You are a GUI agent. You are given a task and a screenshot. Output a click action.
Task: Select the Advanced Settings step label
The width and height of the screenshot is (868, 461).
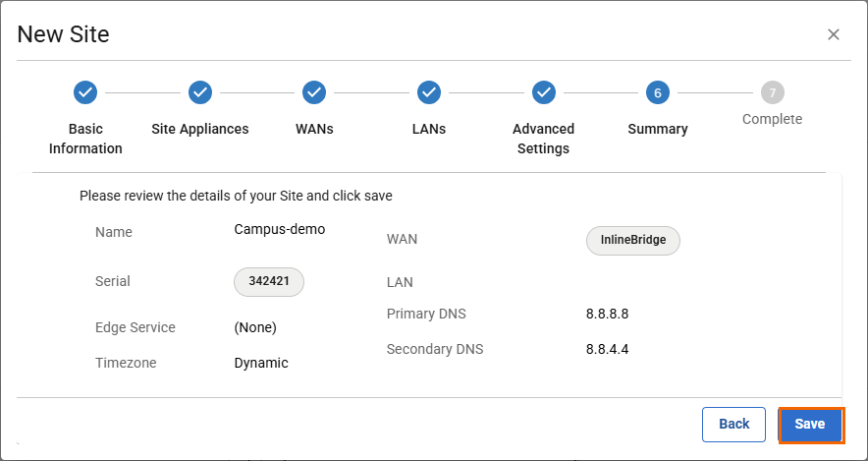543,139
